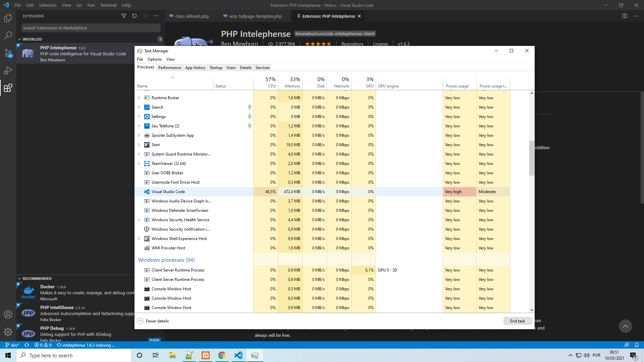Click the synchronize changes icon in status bar

(x=26, y=345)
